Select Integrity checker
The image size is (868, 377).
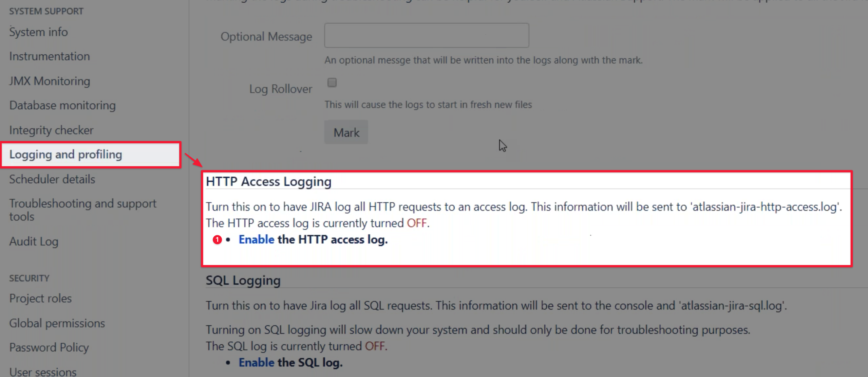(x=51, y=130)
